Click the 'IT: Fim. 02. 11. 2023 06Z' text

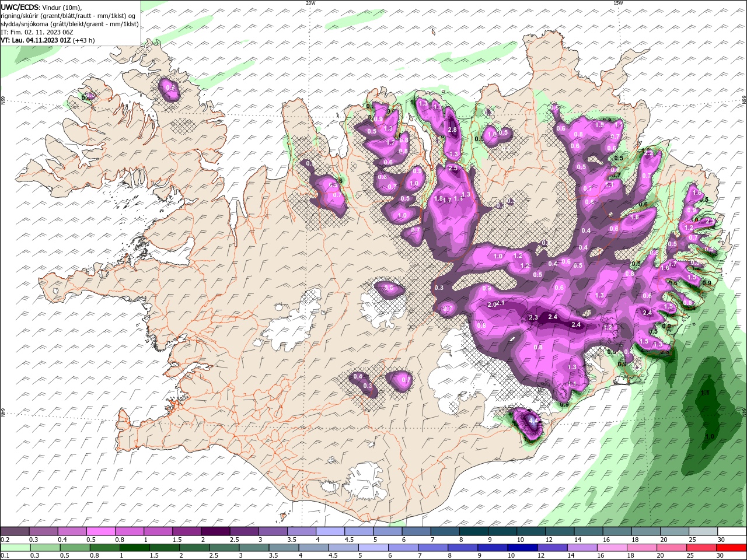click(x=36, y=32)
